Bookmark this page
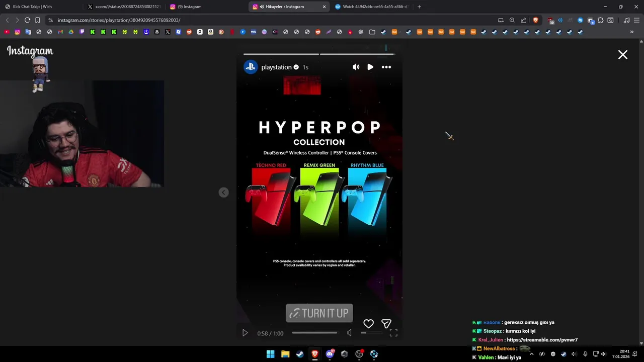Screen dimensions: 644x362 [x=37, y=20]
